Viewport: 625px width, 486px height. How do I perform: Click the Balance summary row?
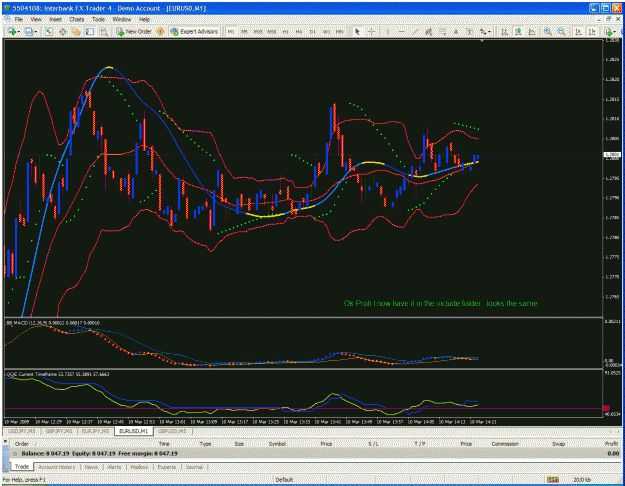[315, 454]
